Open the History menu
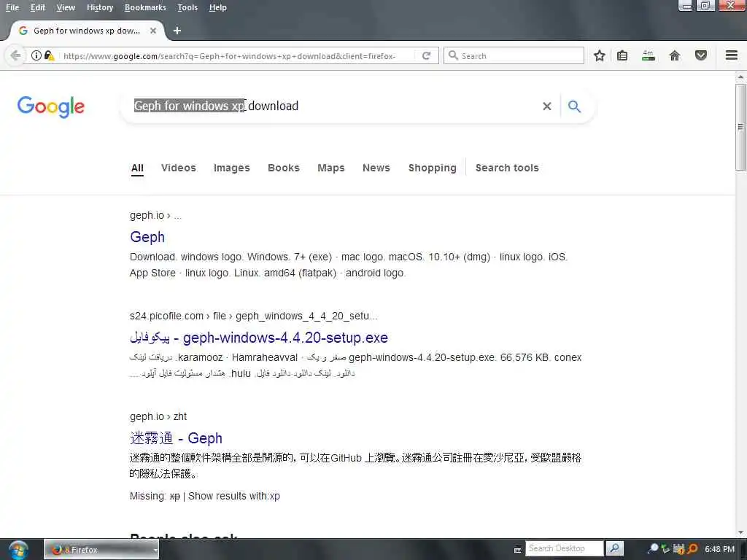This screenshot has height=560, width=747. (100, 7)
